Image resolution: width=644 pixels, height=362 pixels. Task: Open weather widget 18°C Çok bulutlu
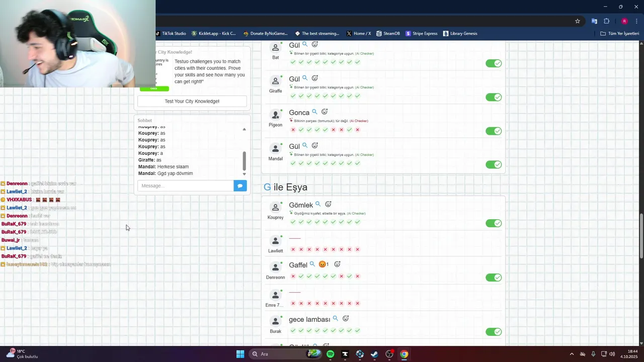[22, 354]
